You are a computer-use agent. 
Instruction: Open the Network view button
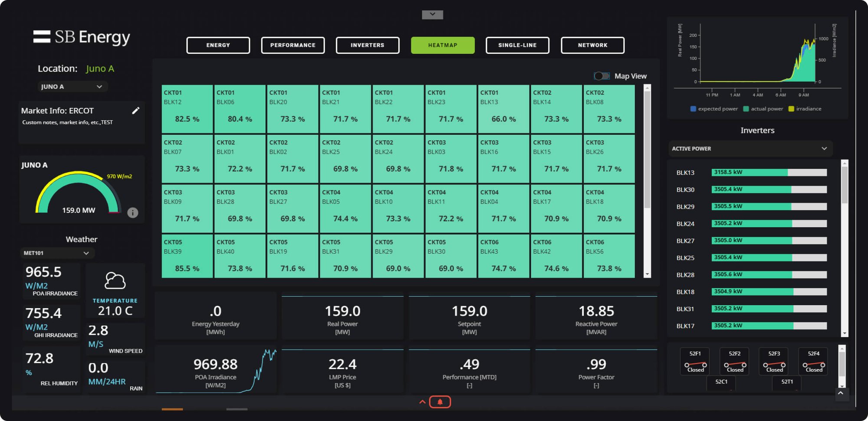(592, 45)
